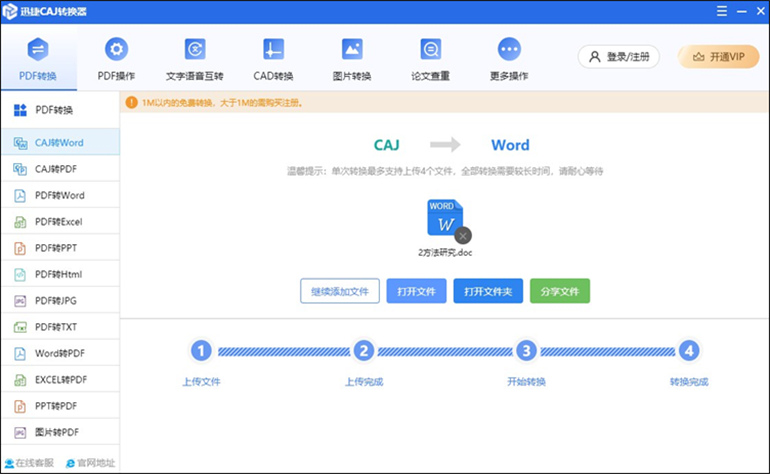Open the 图片转换 picture icon

[x=352, y=49]
